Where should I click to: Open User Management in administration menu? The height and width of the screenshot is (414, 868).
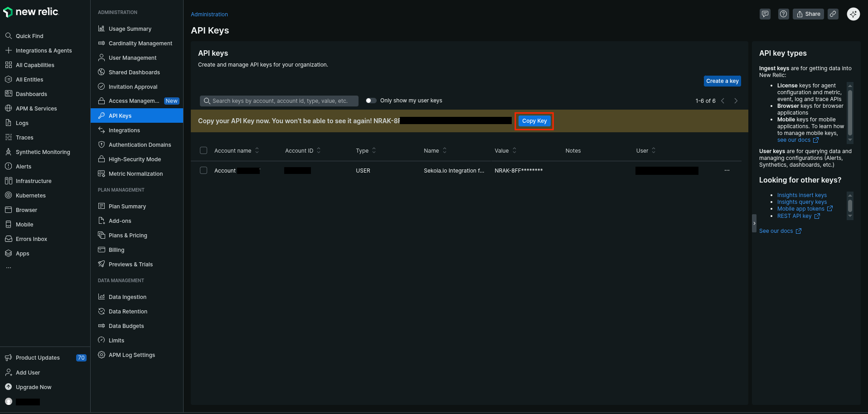(x=132, y=58)
